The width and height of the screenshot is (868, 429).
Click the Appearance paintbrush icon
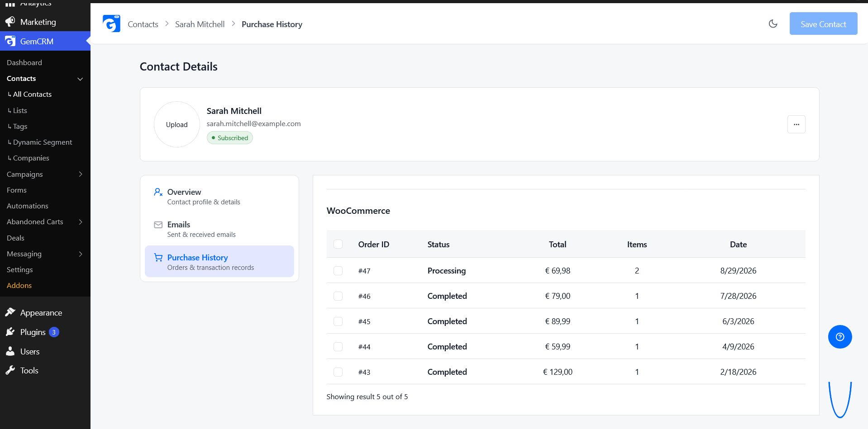pyautogui.click(x=10, y=312)
